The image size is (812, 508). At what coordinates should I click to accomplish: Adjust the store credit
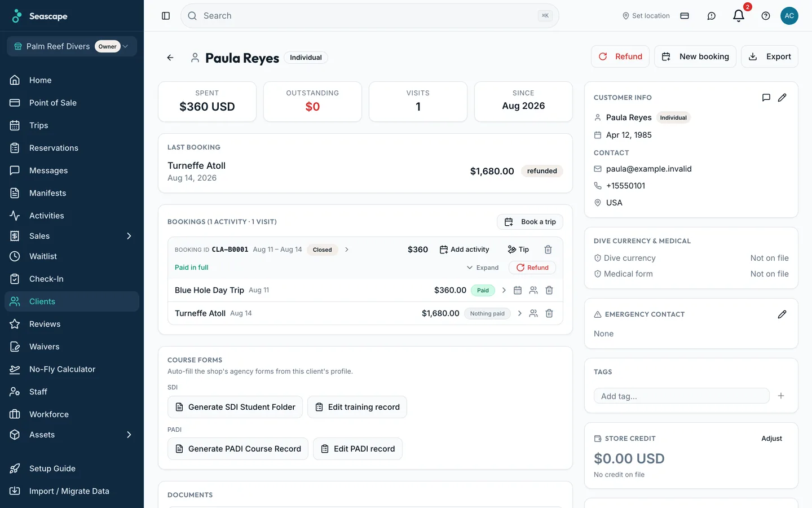tap(771, 439)
